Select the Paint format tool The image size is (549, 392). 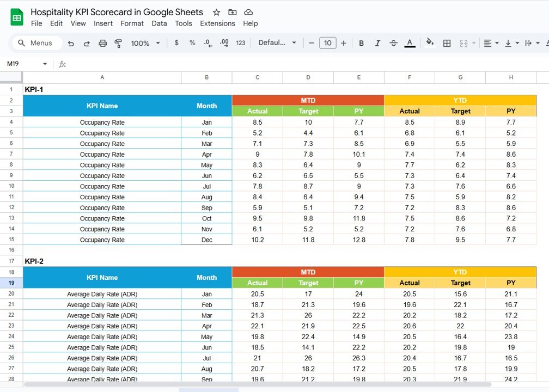(118, 42)
